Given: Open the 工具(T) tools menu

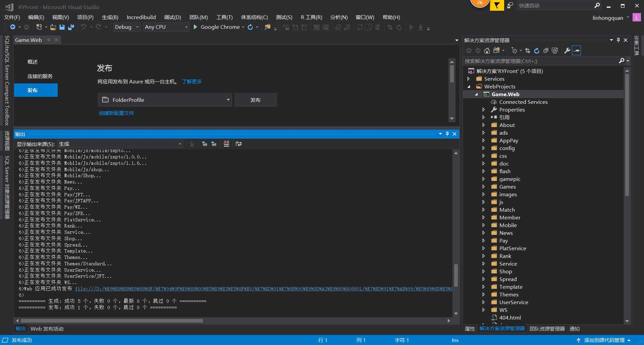Looking at the screenshot, I should (224, 17).
